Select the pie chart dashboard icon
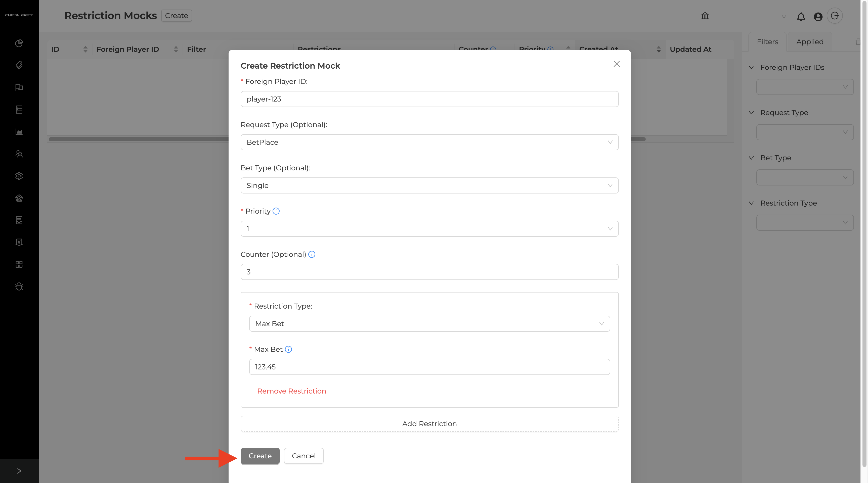The width and height of the screenshot is (868, 483). [x=19, y=43]
